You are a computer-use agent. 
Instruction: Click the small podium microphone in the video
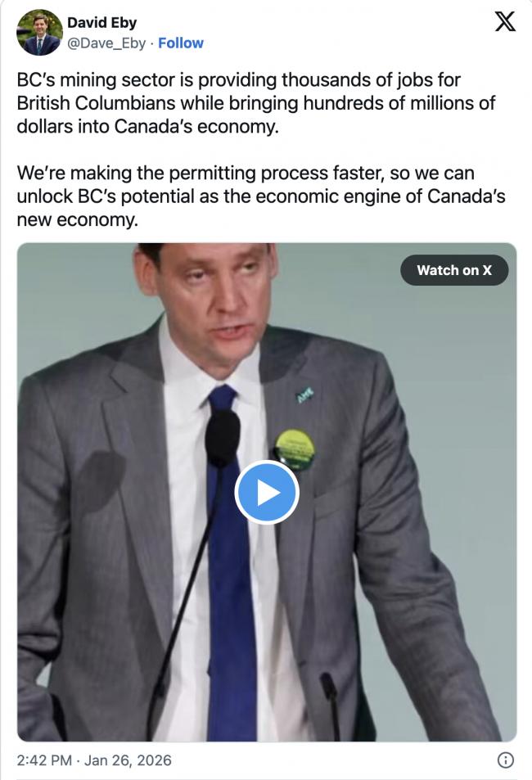point(331,704)
